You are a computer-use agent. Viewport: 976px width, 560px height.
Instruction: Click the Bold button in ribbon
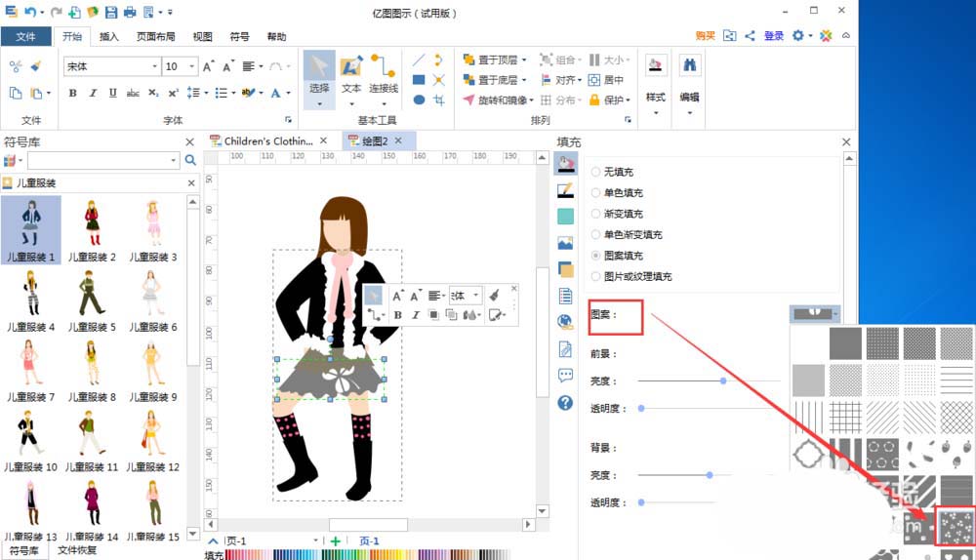click(x=73, y=93)
